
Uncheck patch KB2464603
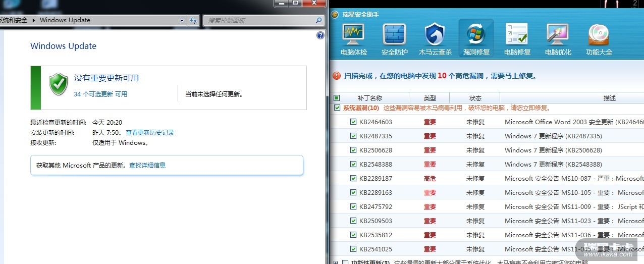pos(353,122)
